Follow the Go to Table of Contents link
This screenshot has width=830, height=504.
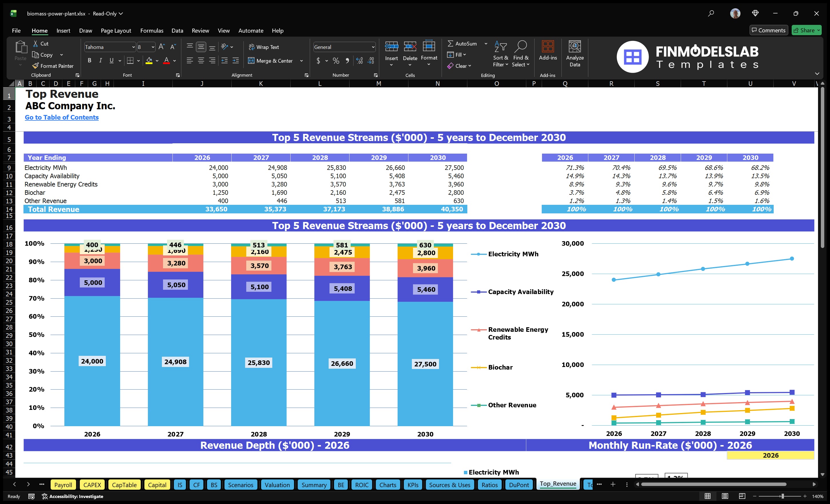pyautogui.click(x=62, y=117)
